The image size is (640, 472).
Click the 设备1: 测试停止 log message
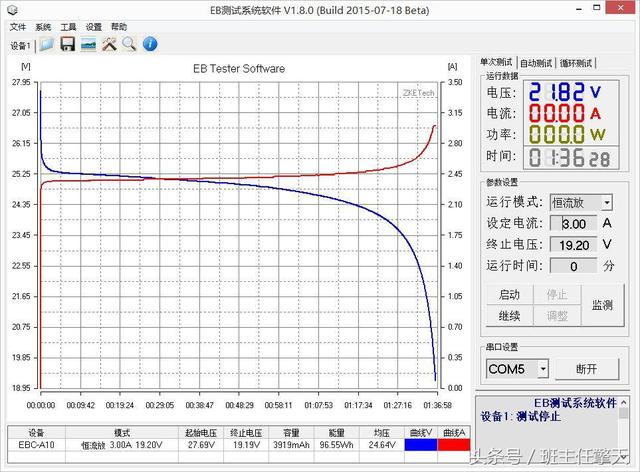(521, 416)
